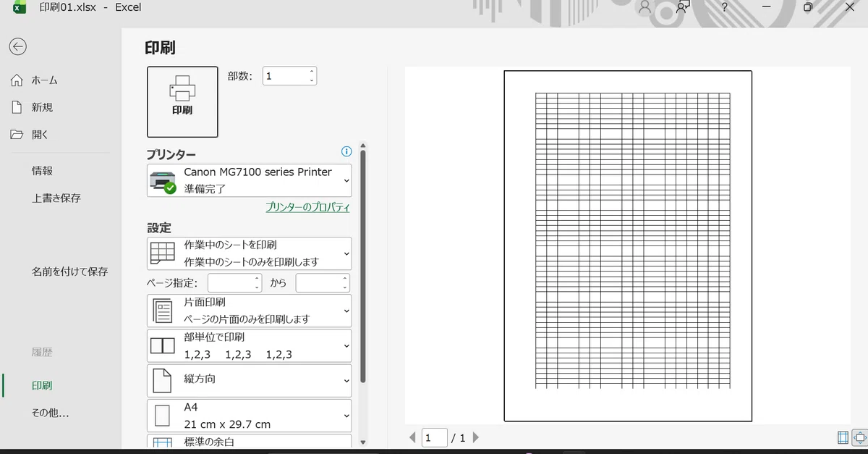The height and width of the screenshot is (454, 868).
Task: Click the collate icon beside 部単位で印刷
Action: pos(163,346)
